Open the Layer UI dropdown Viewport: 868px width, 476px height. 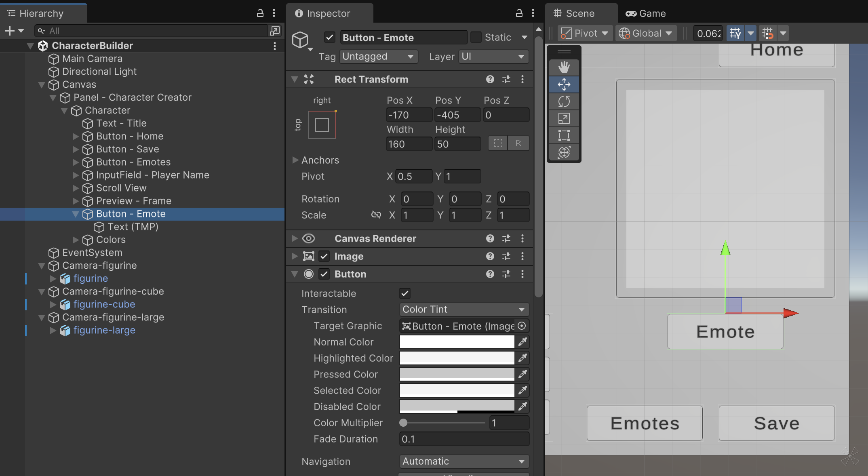[493, 57]
